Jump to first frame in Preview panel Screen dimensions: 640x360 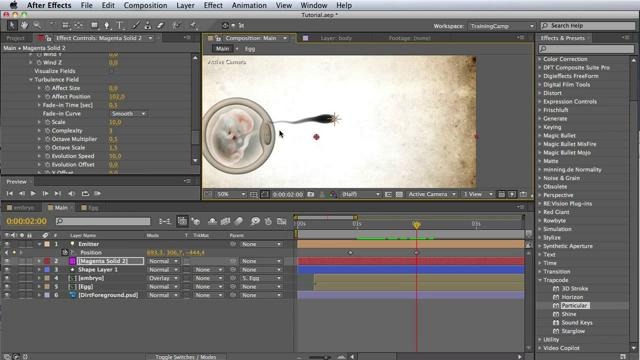(9, 193)
